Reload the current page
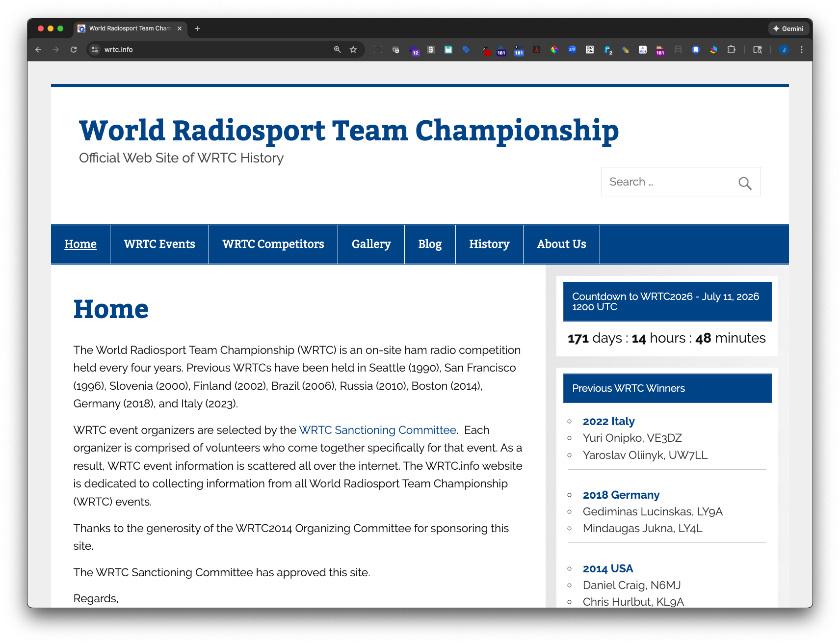This screenshot has width=840, height=644. click(74, 49)
